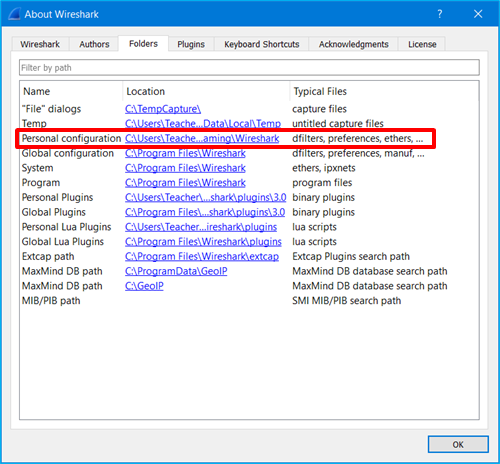View the License tab
This screenshot has height=464, width=500.
click(422, 44)
